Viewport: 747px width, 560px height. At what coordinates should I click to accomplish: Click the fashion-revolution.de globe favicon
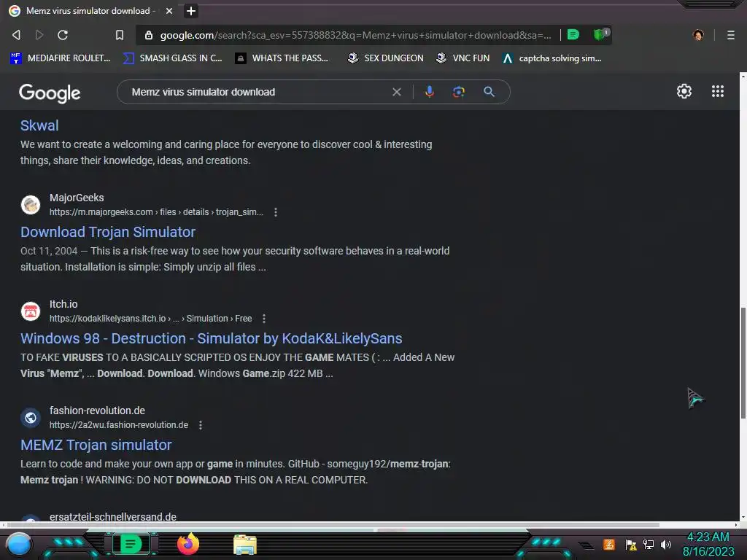(x=31, y=418)
